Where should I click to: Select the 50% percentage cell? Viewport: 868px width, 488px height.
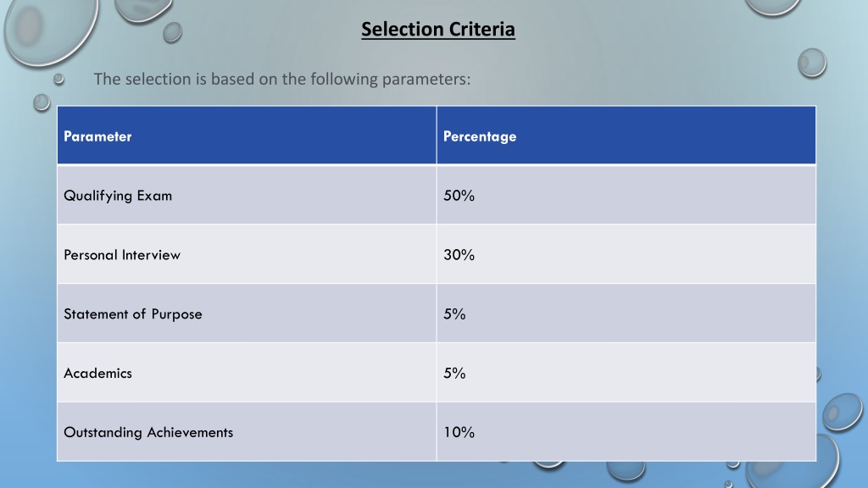[626, 195]
